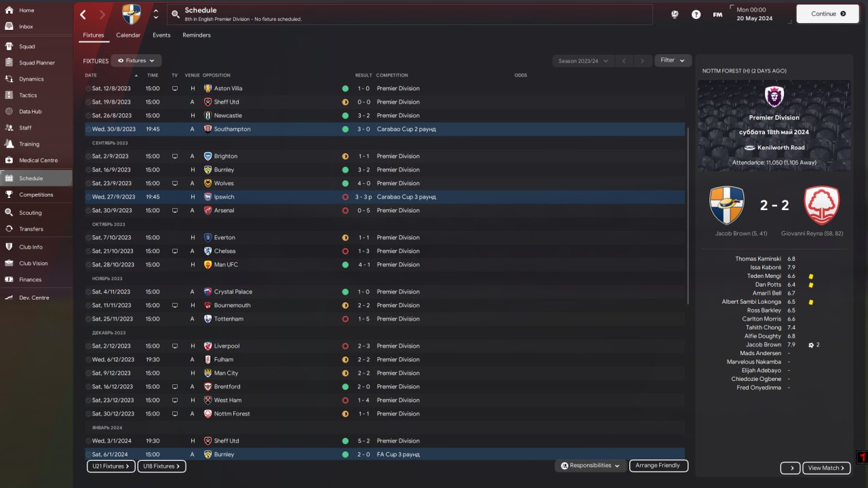The image size is (868, 488).
Task: Click the FM logo icon
Action: 717,14
